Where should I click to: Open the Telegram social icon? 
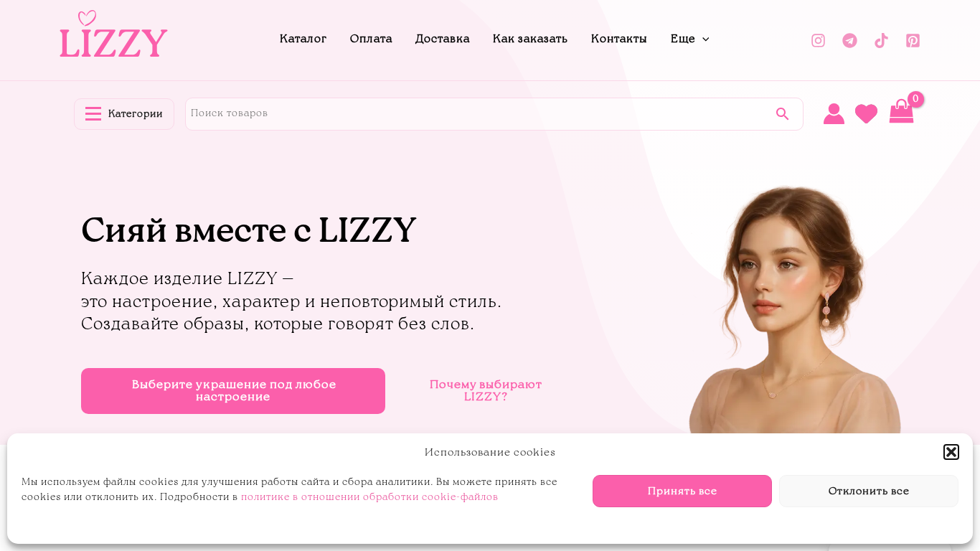point(849,40)
